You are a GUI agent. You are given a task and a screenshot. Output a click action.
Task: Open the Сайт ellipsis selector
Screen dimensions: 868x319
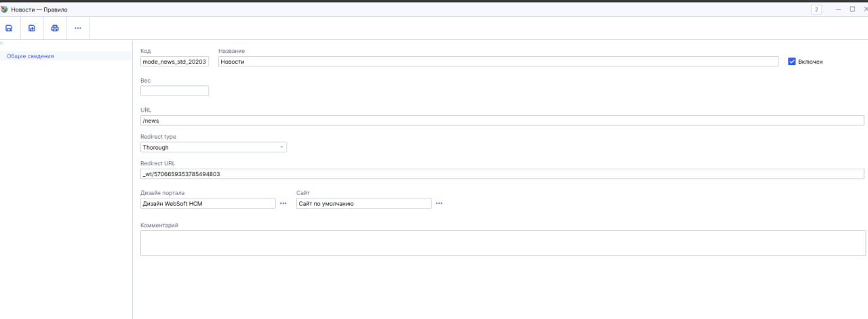click(x=439, y=203)
